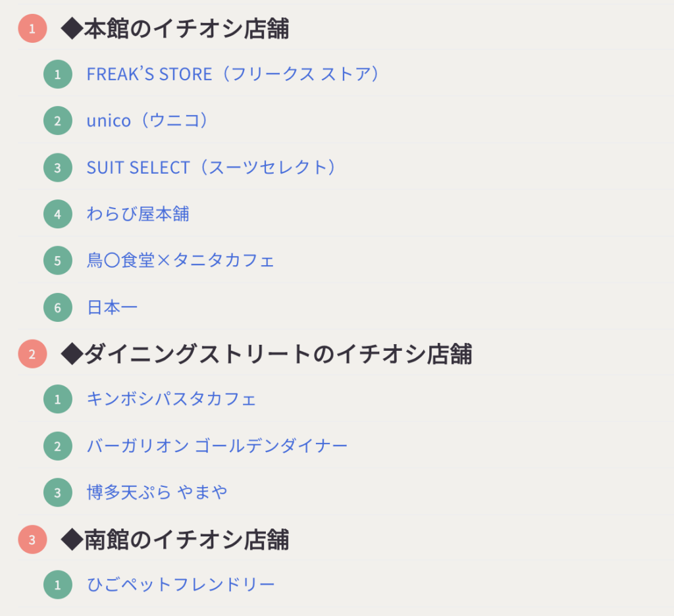Go to the わらび屋本舗 link

[138, 214]
